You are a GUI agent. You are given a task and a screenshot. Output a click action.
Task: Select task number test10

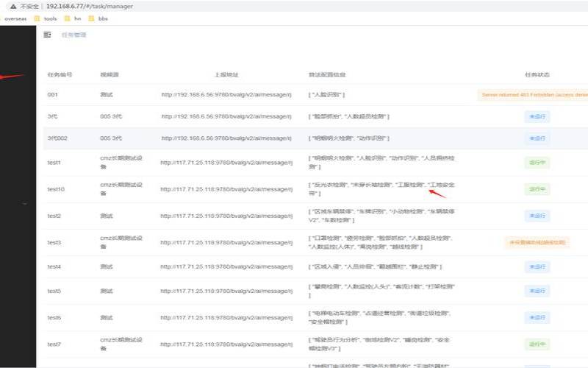point(56,189)
